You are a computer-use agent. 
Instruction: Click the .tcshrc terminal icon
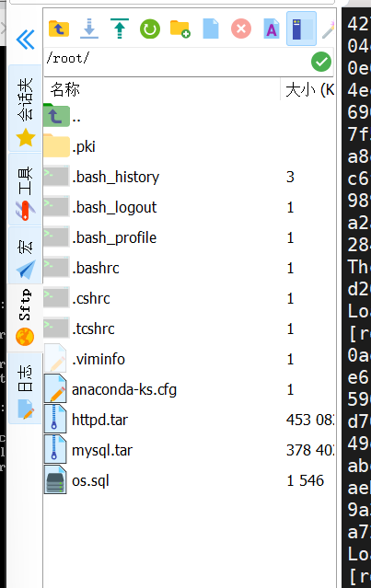coord(56,329)
